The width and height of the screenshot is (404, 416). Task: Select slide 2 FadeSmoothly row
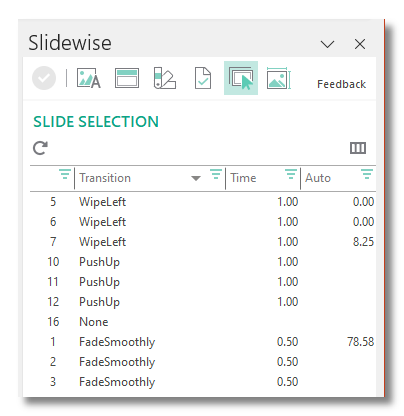tap(203, 362)
